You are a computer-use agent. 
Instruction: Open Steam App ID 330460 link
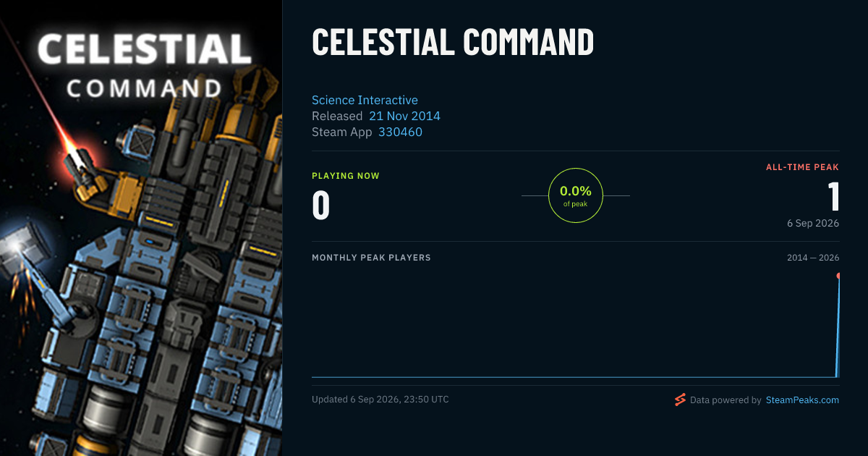(400, 132)
